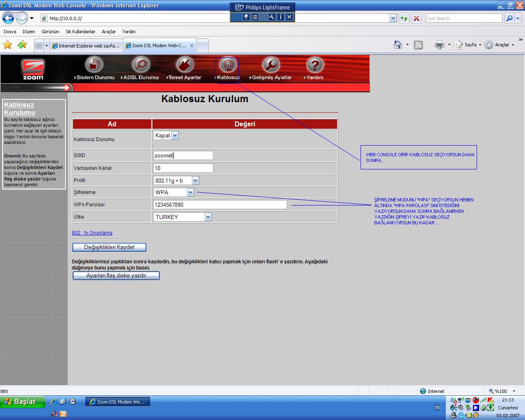Open the Düzen menu
The image size is (525, 420).
pos(29,32)
